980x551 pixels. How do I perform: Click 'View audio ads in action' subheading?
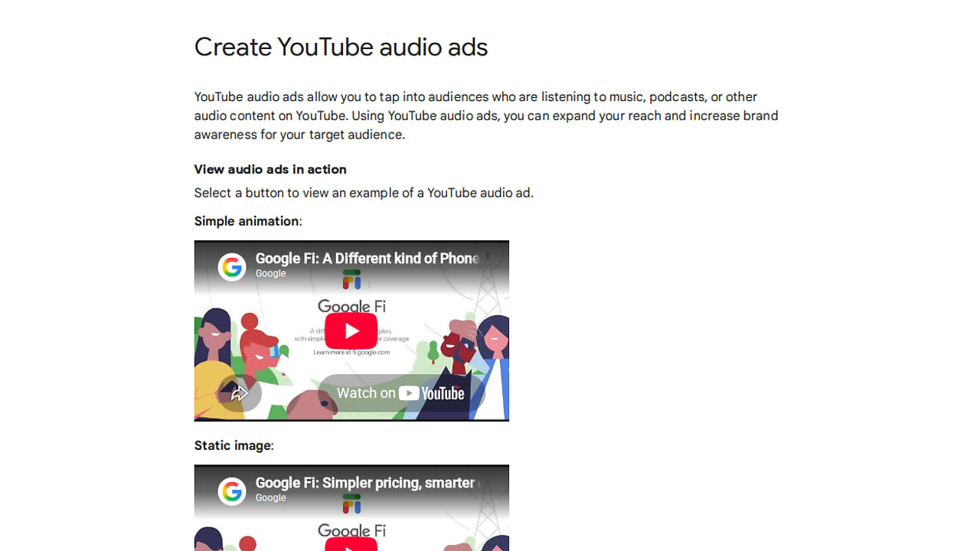click(x=270, y=169)
